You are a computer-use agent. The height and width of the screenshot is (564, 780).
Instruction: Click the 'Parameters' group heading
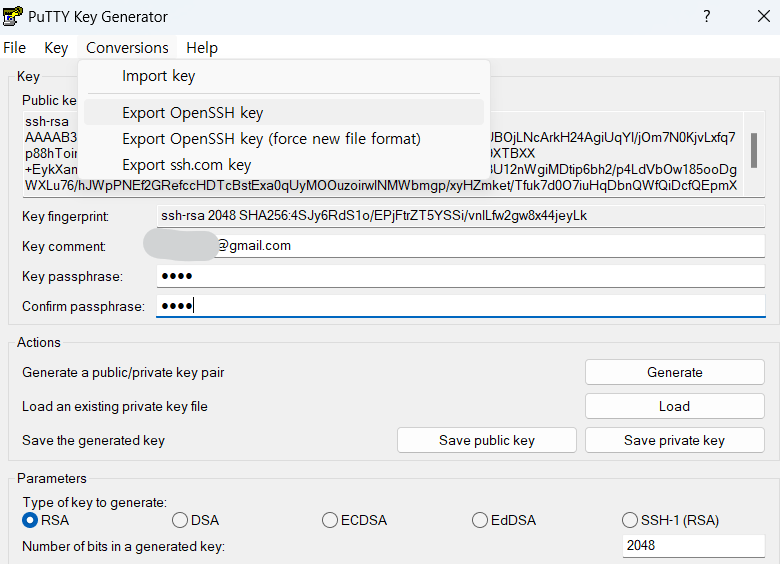(52, 478)
